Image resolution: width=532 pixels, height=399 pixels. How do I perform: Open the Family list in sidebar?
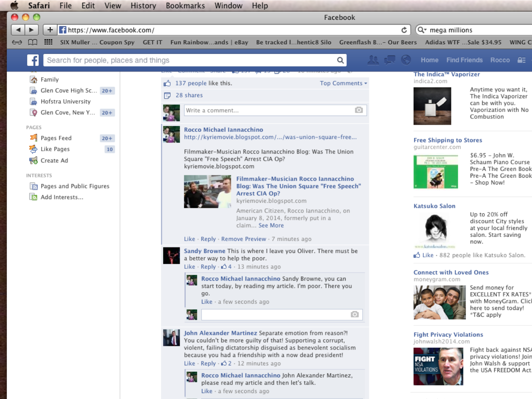click(x=49, y=80)
